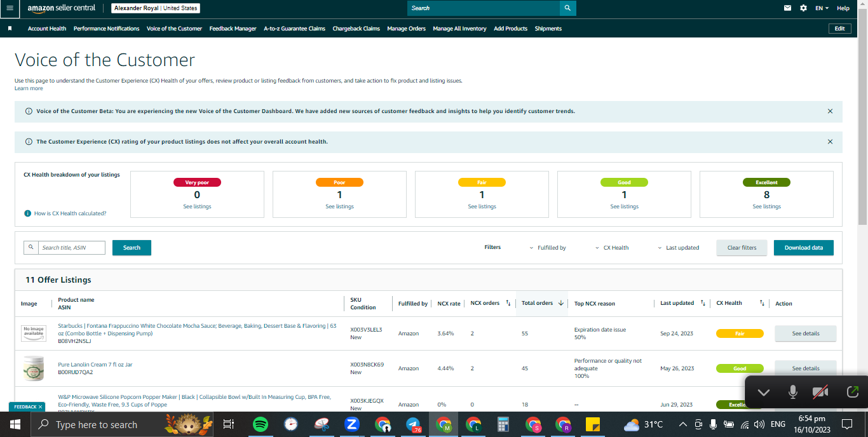Go to Manage Orders
Viewport: 868px width, 437px height.
click(407, 29)
